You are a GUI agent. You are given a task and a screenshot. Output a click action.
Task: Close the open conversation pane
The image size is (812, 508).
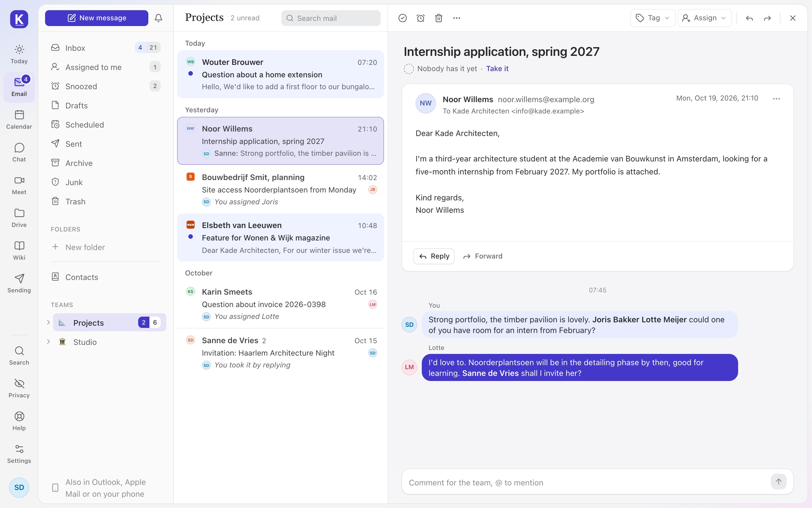[793, 18]
